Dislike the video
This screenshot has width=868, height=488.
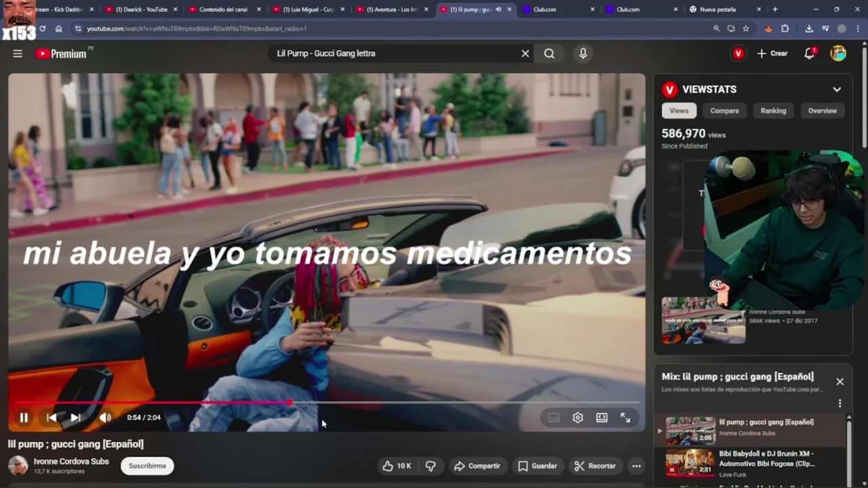[x=431, y=466]
